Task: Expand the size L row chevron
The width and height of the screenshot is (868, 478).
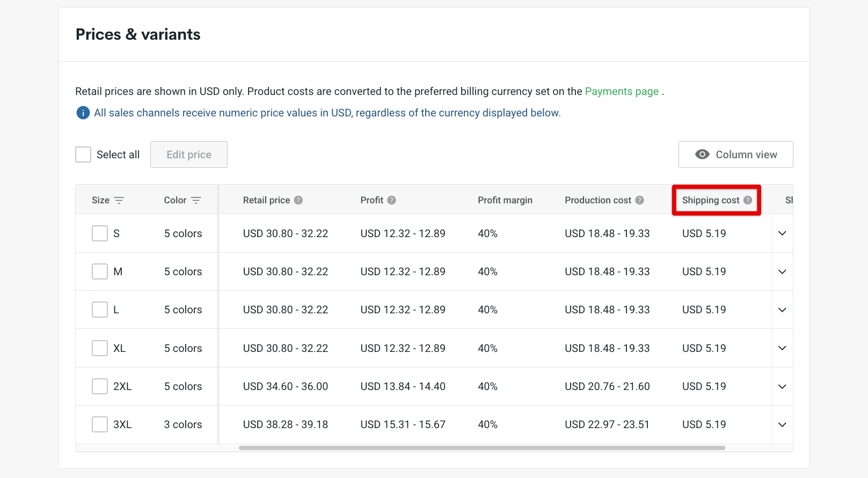Action: point(782,310)
